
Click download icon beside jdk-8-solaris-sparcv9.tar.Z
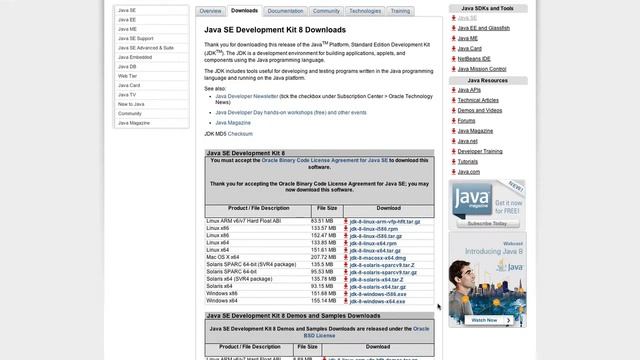click(346, 265)
